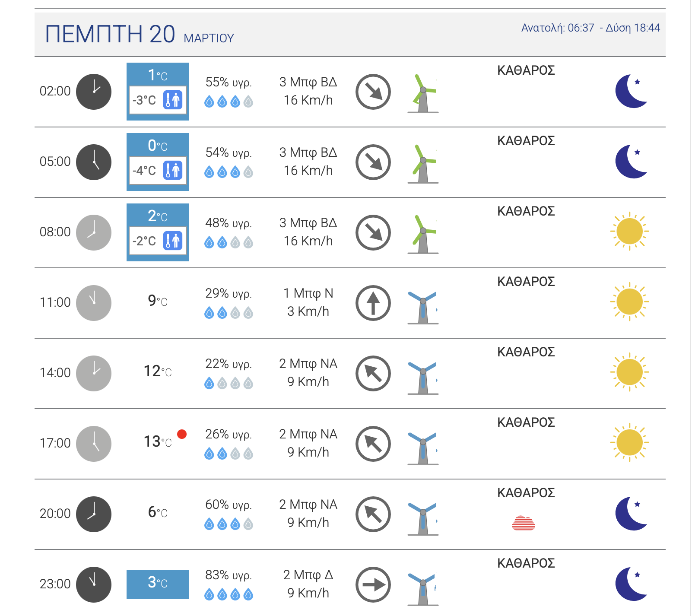Click the 12°C temperature at 14:00
This screenshot has height=616, width=692.
pos(158,371)
